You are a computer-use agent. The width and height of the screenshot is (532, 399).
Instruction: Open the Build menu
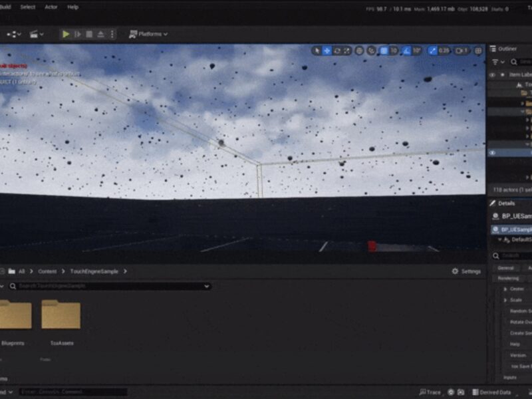point(5,7)
